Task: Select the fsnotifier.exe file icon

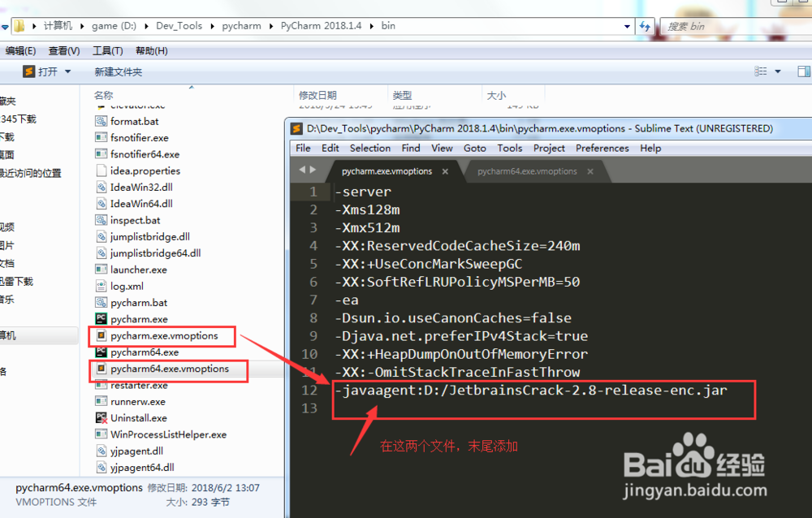Action: pos(101,138)
